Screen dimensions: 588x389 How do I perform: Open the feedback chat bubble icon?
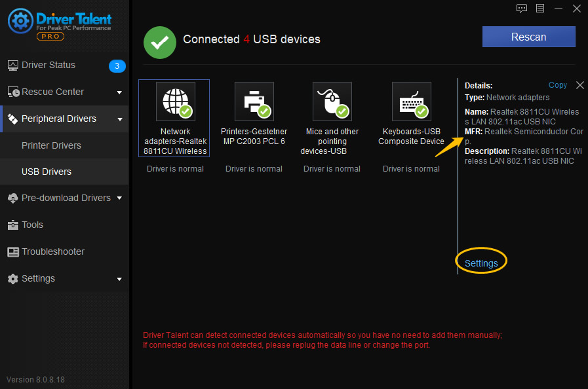pos(522,9)
